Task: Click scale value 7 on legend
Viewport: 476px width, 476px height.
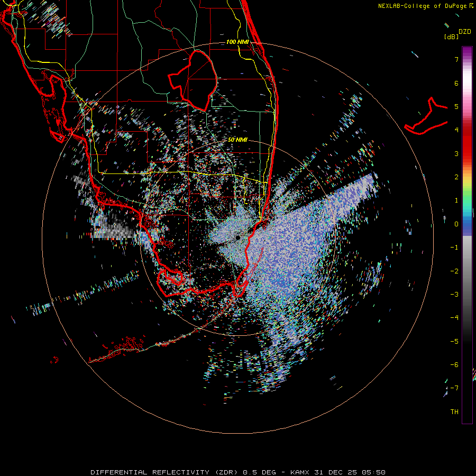Action: [x=456, y=59]
